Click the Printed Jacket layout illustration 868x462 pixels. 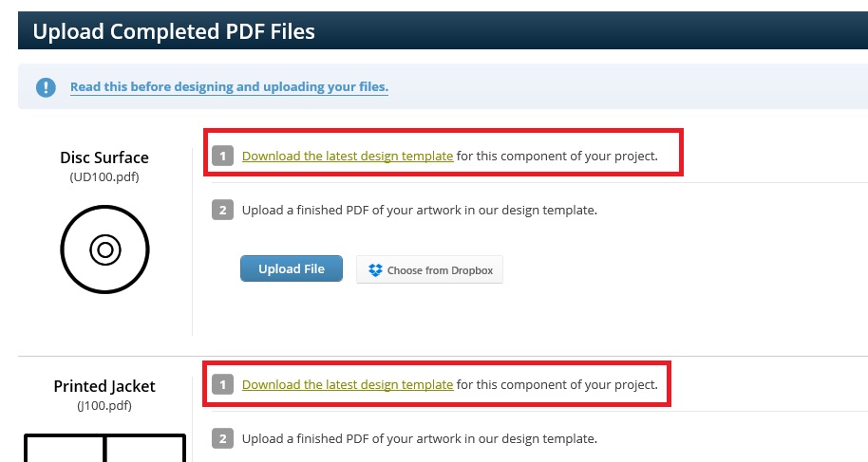click(104, 448)
